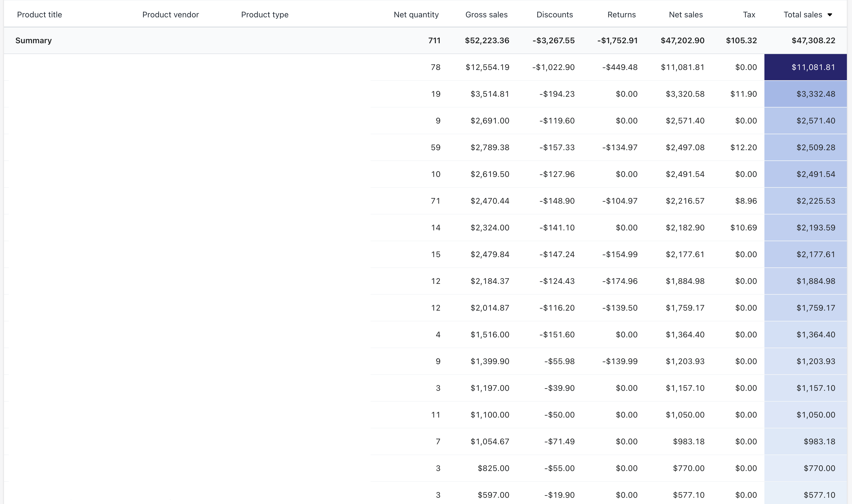Click total sales cell $1,157.10
Screen dimensions: 852x504
tap(805, 388)
